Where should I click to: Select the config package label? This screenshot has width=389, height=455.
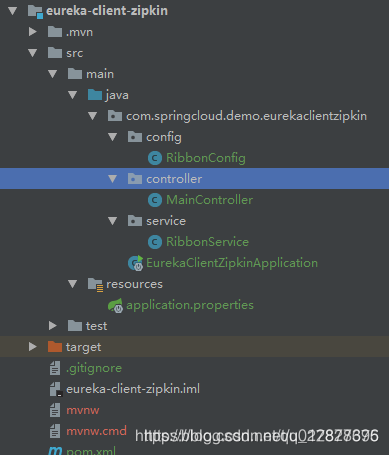pos(164,137)
